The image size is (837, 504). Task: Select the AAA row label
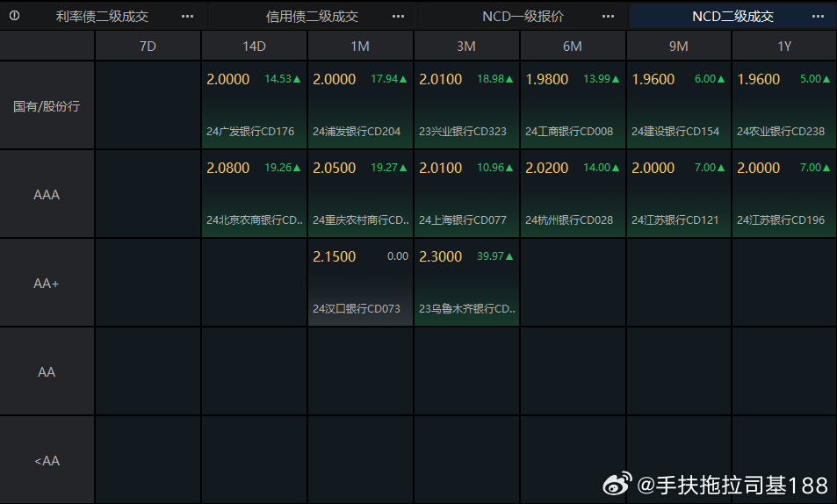tap(47, 195)
